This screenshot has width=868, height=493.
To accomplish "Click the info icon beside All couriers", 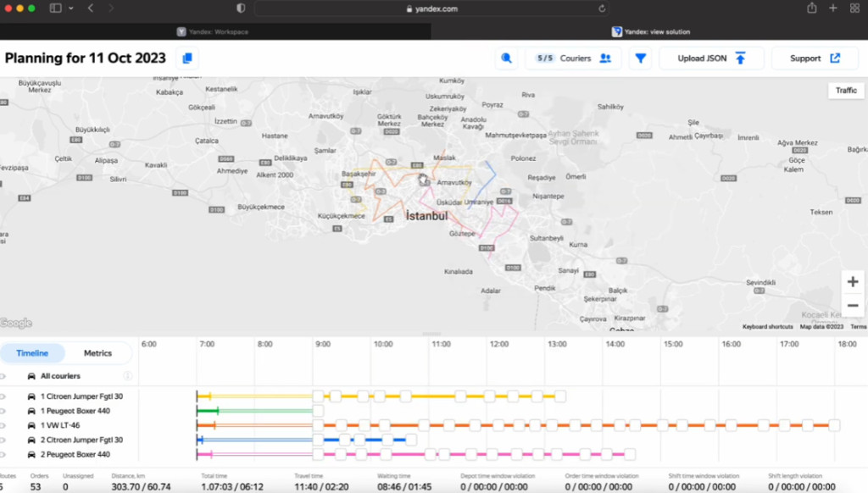I will (127, 375).
